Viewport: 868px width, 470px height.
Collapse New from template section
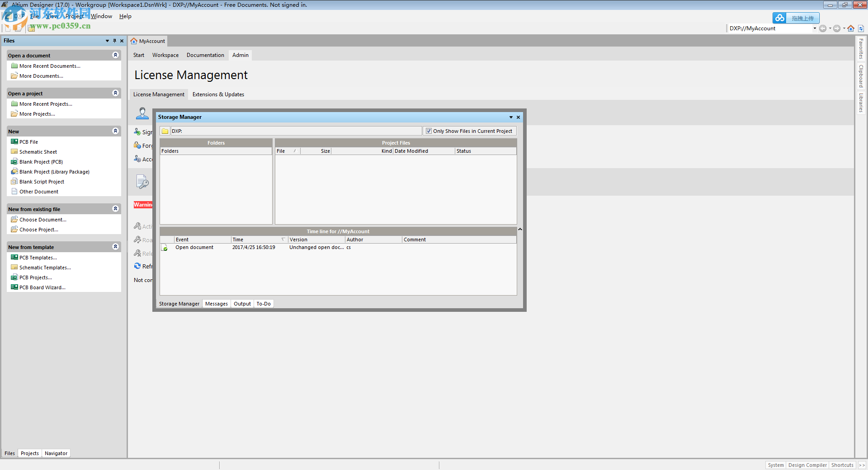tap(115, 247)
